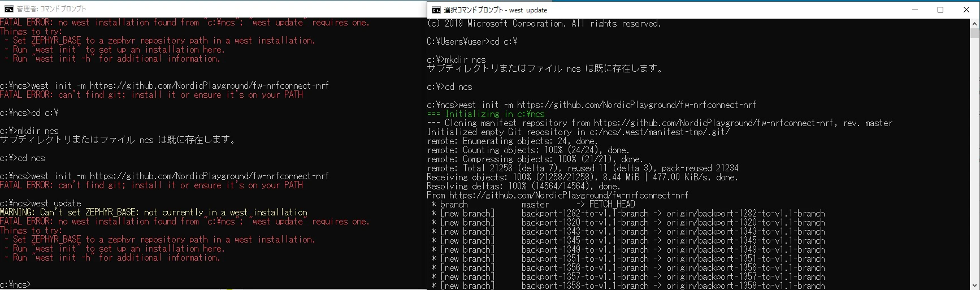Click 'remote: Counting objects: 100% (24/24), done.'
The width and height of the screenshot is (980, 290).
click(x=528, y=150)
